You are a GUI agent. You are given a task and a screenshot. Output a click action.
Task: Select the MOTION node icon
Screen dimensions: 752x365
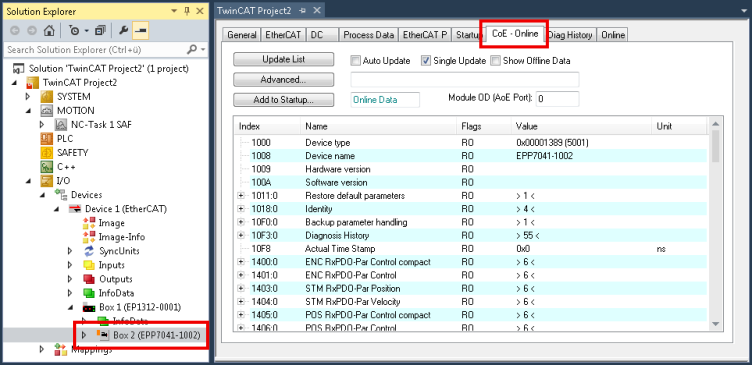47,110
